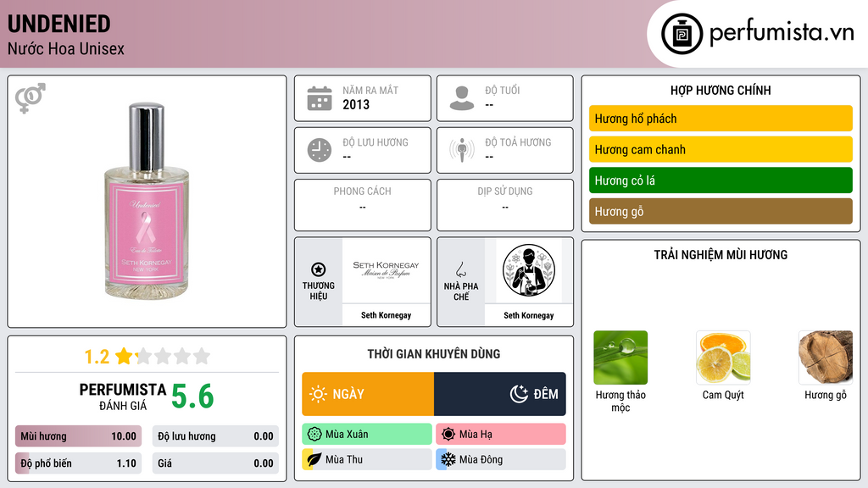This screenshot has width=868, height=488.
Task: Click the last grey rating star
Action: click(202, 356)
